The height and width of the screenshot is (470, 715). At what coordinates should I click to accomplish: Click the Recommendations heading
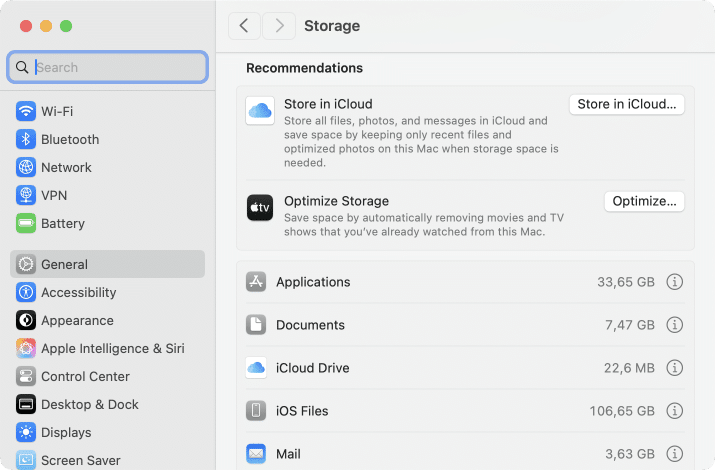[x=305, y=68]
